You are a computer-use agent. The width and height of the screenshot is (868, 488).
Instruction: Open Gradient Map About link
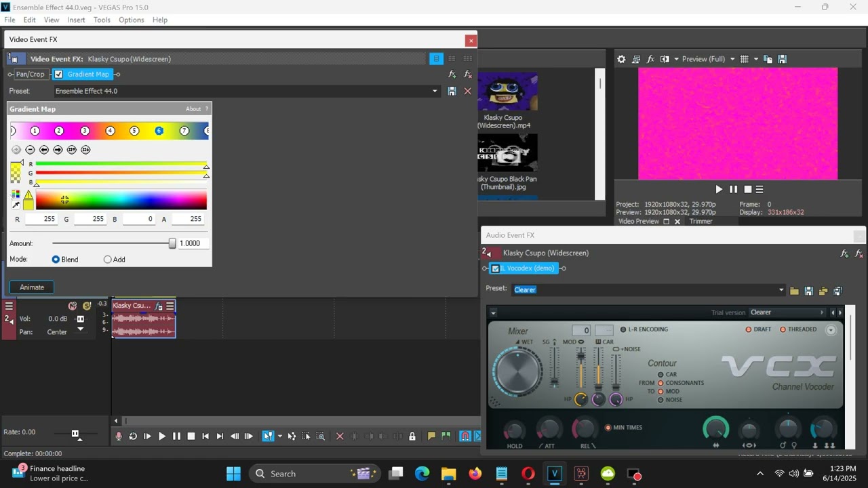pos(193,109)
